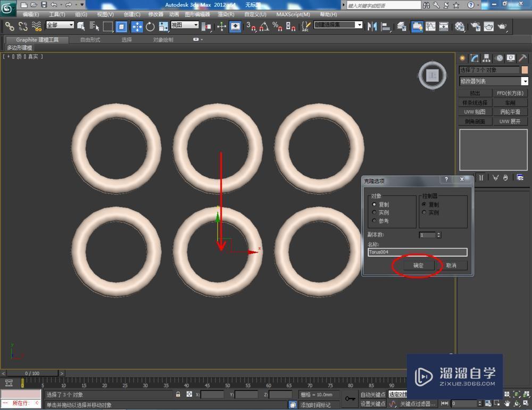Viewport: 532px width, 410px height.
Task: Switch to the Modify command panel hammer-free tab
Action: click(x=475, y=57)
